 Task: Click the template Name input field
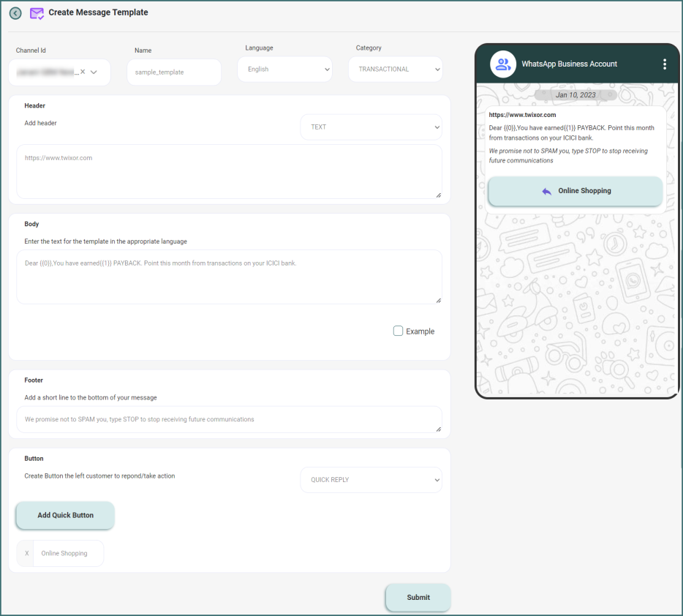pos(174,72)
